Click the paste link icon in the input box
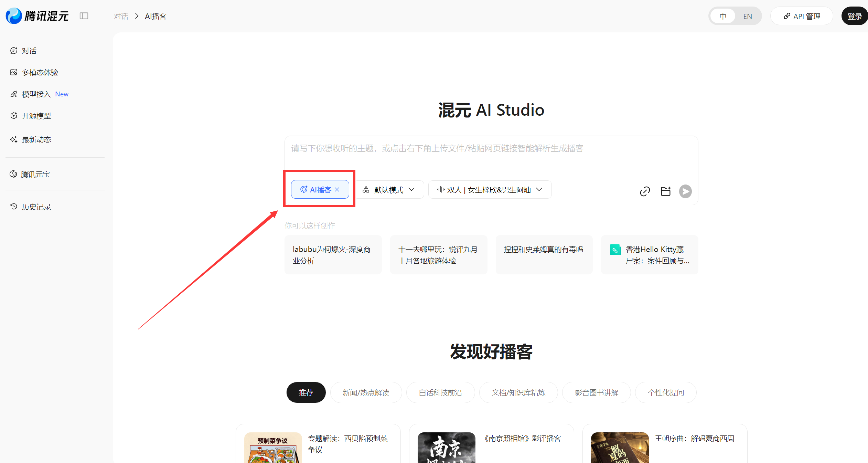Viewport: 868px width, 463px height. (x=645, y=191)
